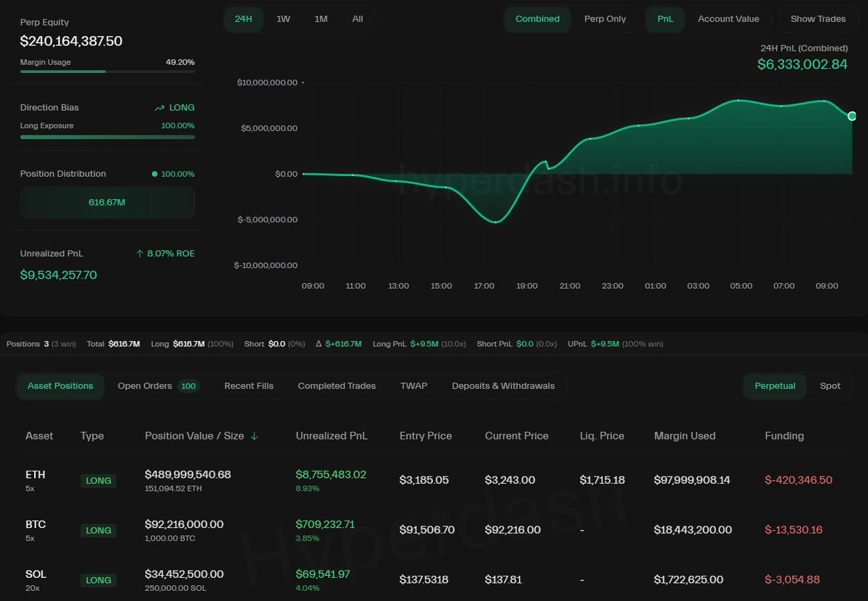This screenshot has width=868, height=601.
Task: Open the Recent Fills tab
Action: pos(249,386)
